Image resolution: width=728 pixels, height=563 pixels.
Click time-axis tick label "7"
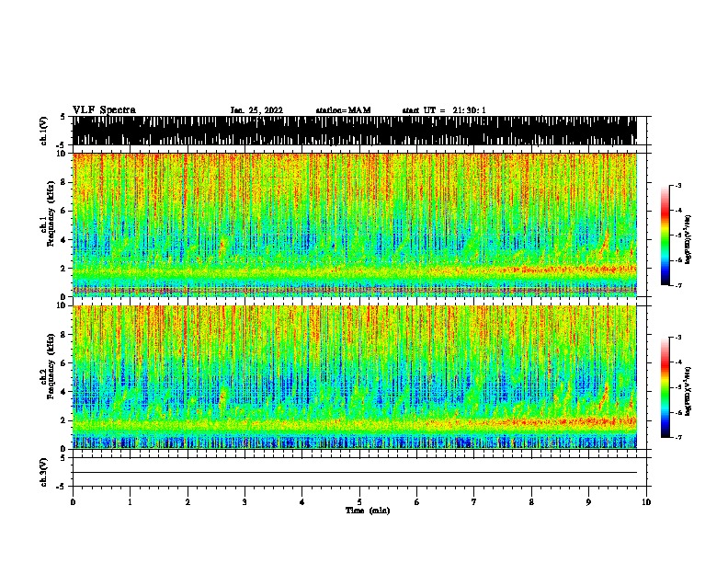pyautogui.click(x=474, y=502)
